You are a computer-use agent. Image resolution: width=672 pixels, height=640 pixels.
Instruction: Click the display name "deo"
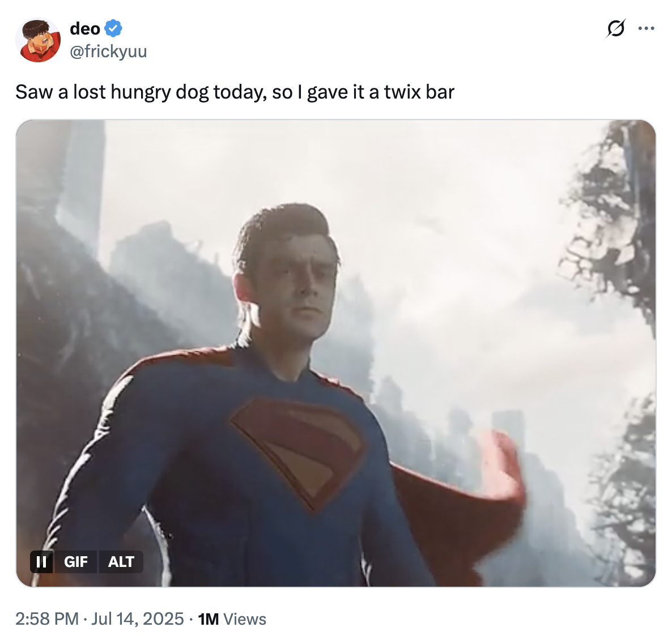click(x=85, y=28)
